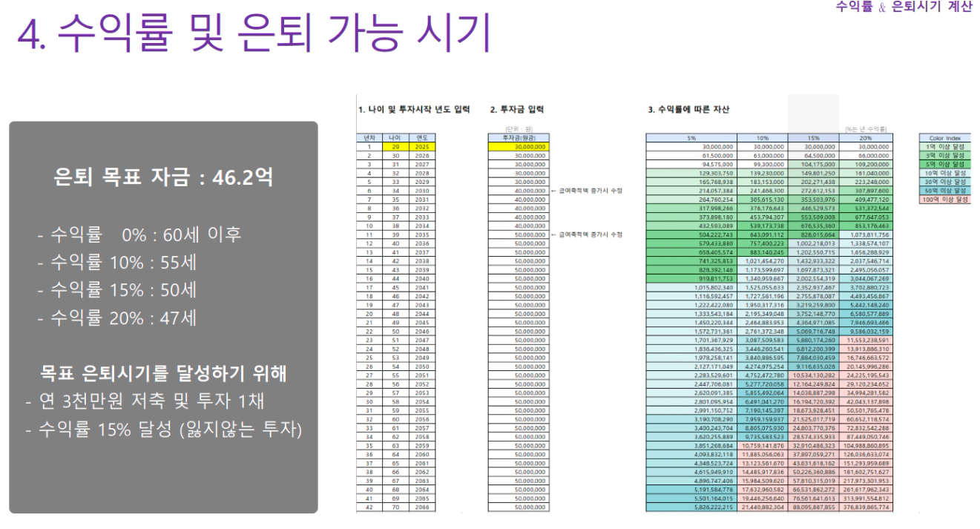
Task: Click section title '1. 나이 및 투자시작 년도 입력'
Action: [414, 110]
